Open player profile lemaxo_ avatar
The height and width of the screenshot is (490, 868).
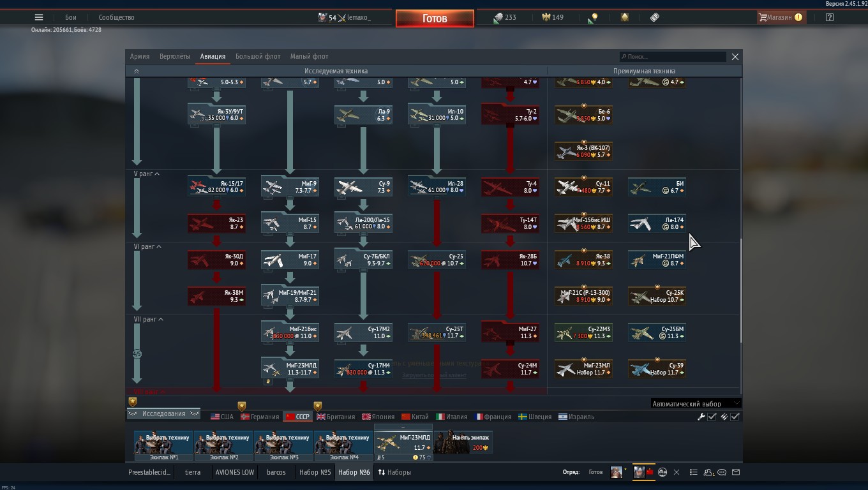click(x=323, y=17)
